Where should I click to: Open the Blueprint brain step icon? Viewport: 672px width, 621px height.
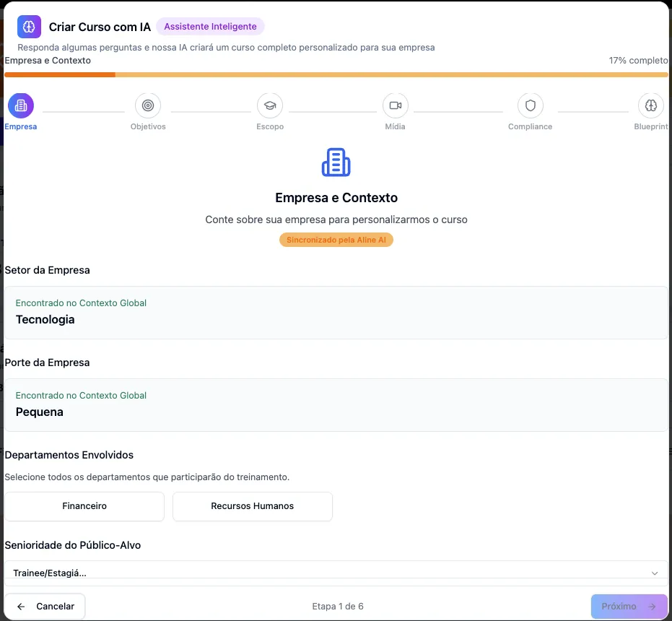[x=650, y=105]
